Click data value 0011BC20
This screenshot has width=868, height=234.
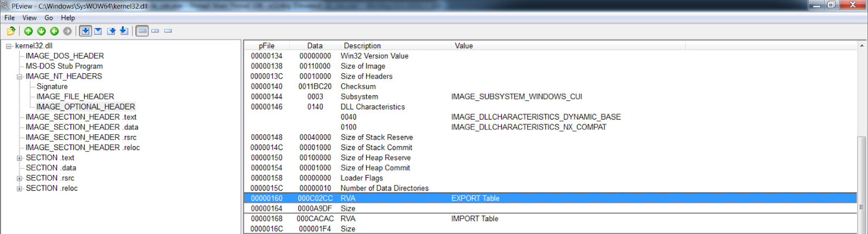coord(315,87)
